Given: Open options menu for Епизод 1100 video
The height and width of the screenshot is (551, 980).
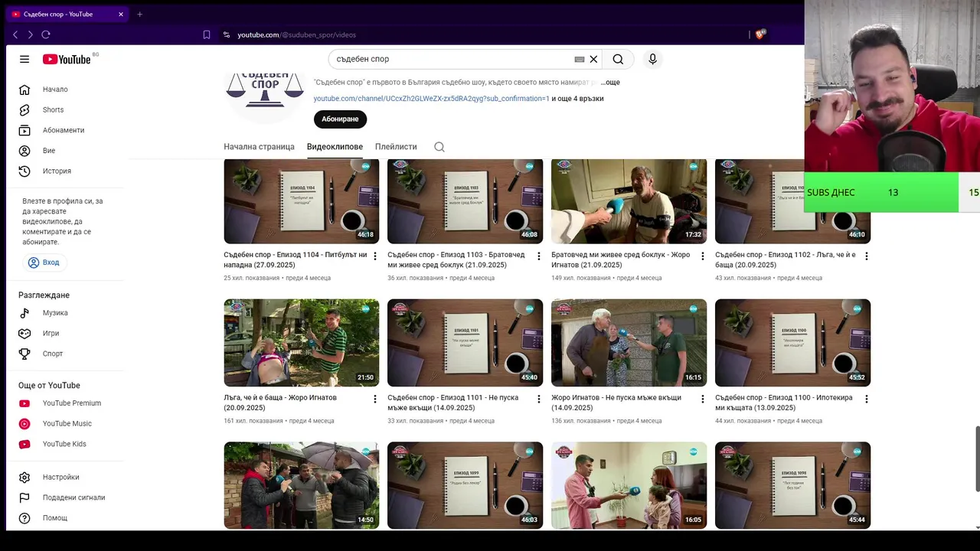Looking at the screenshot, I should (x=866, y=399).
